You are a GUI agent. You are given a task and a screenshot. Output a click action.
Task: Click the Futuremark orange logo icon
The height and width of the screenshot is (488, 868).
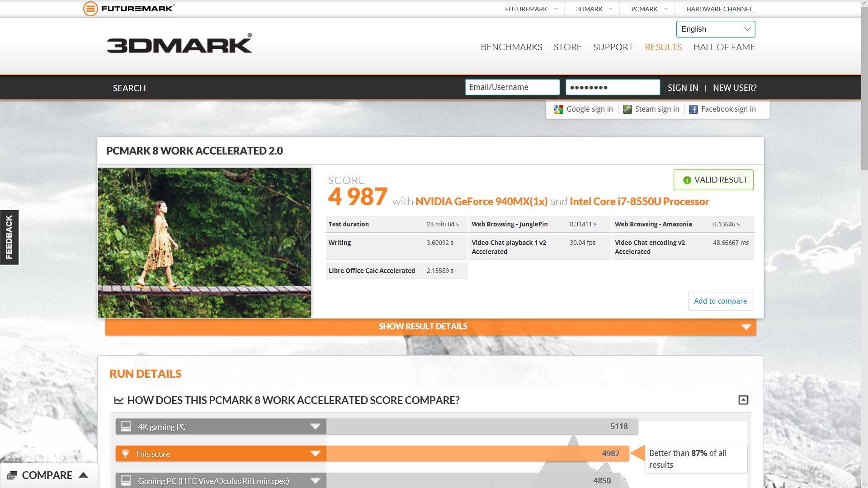[90, 9]
